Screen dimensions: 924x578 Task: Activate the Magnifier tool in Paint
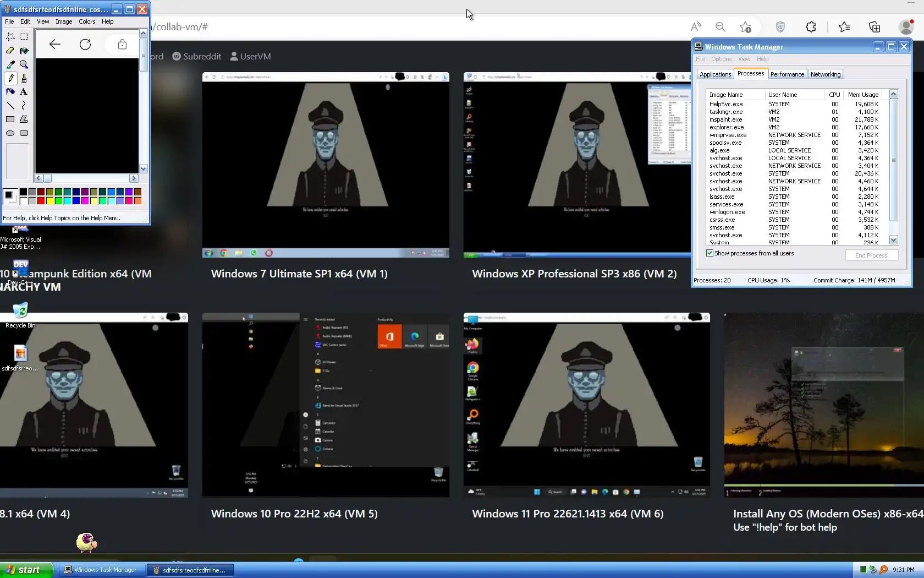[24, 64]
